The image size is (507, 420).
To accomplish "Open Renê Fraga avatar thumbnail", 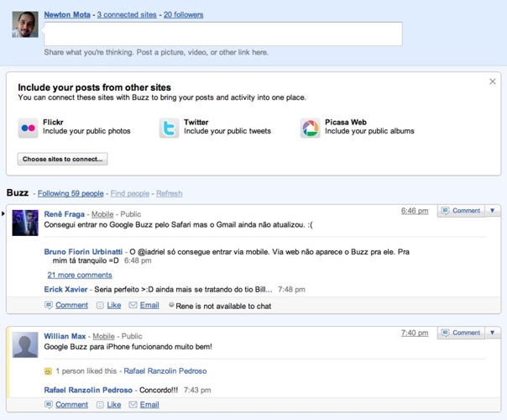I will [x=25, y=223].
